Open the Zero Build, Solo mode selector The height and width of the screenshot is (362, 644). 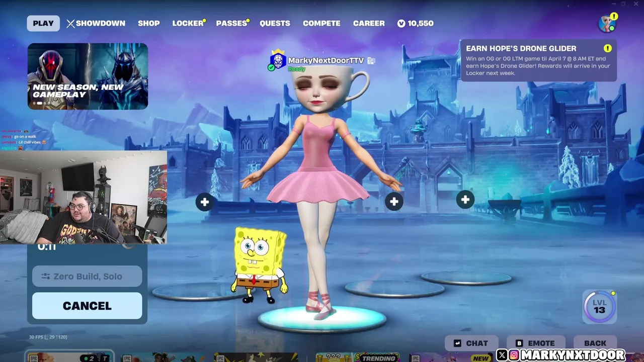coord(87,276)
